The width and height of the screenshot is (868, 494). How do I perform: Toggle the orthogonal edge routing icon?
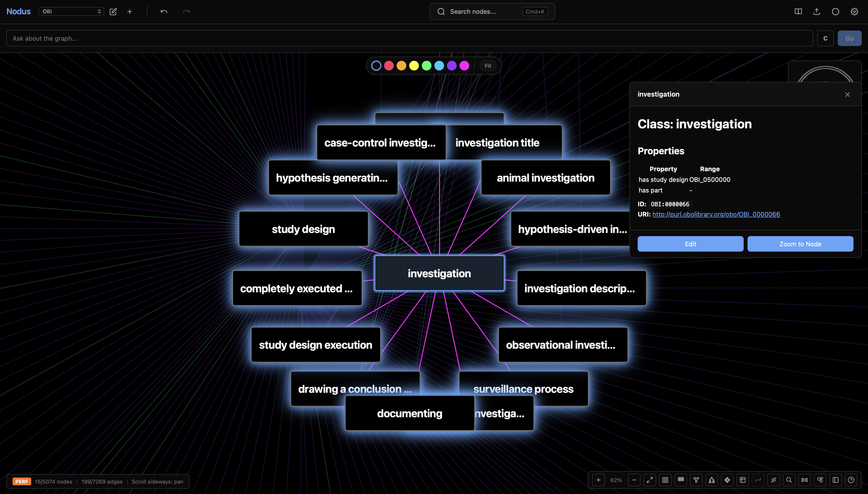click(x=758, y=480)
